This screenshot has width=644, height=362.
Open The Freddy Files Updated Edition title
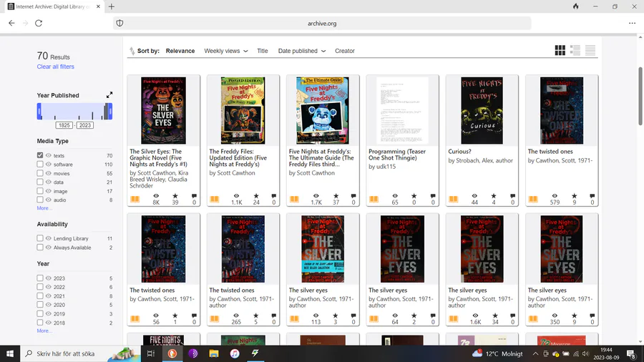click(x=238, y=157)
